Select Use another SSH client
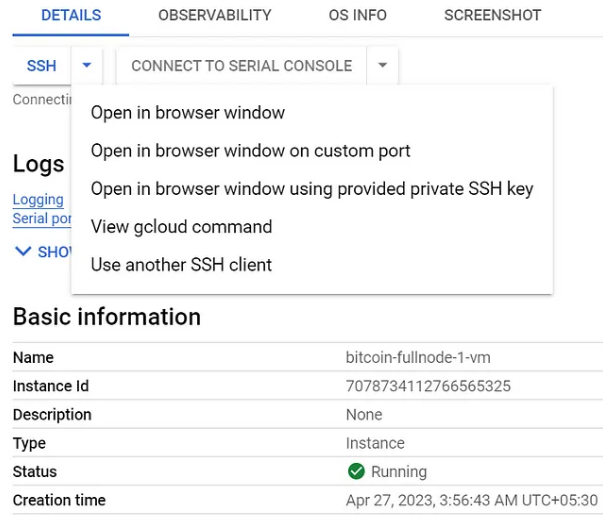Image resolution: width=603 pixels, height=520 pixels. coord(181,265)
